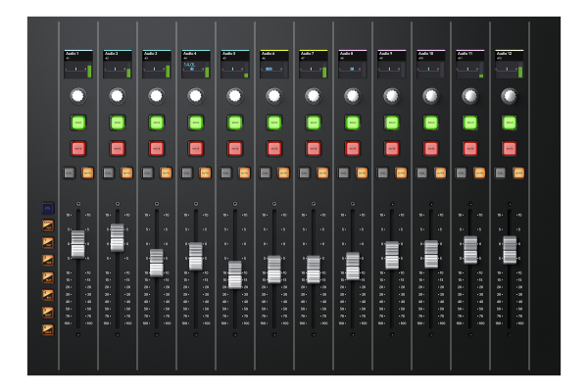Click the Audio 8 volume fader cap
588x392 pixels.
click(353, 266)
